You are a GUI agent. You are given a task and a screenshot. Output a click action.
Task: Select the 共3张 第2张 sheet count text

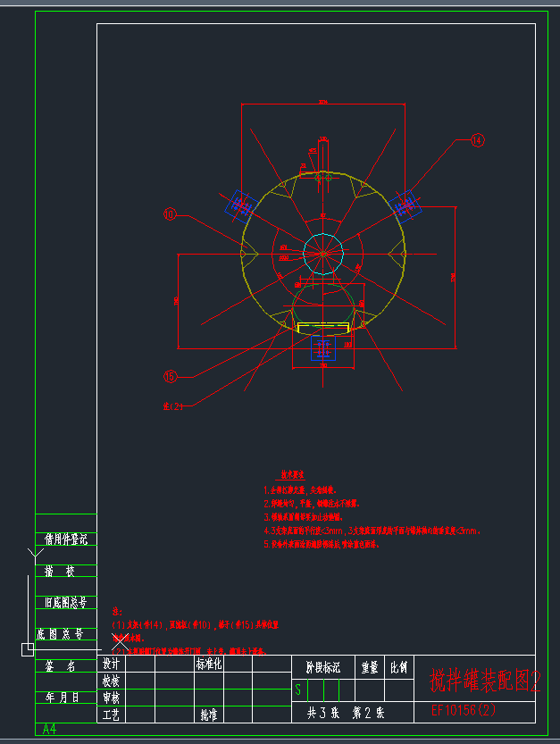click(x=345, y=713)
